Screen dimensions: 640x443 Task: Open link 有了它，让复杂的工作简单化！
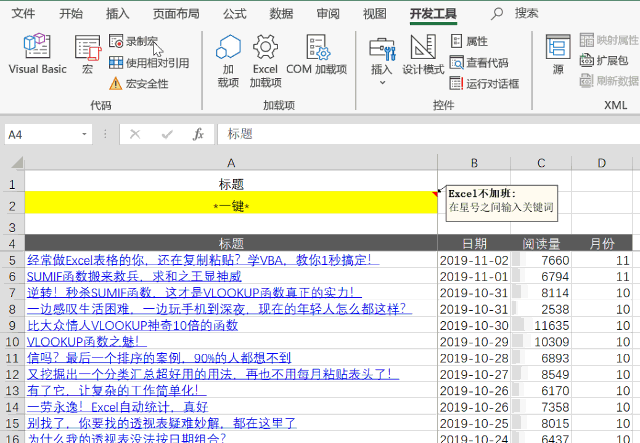click(x=117, y=391)
